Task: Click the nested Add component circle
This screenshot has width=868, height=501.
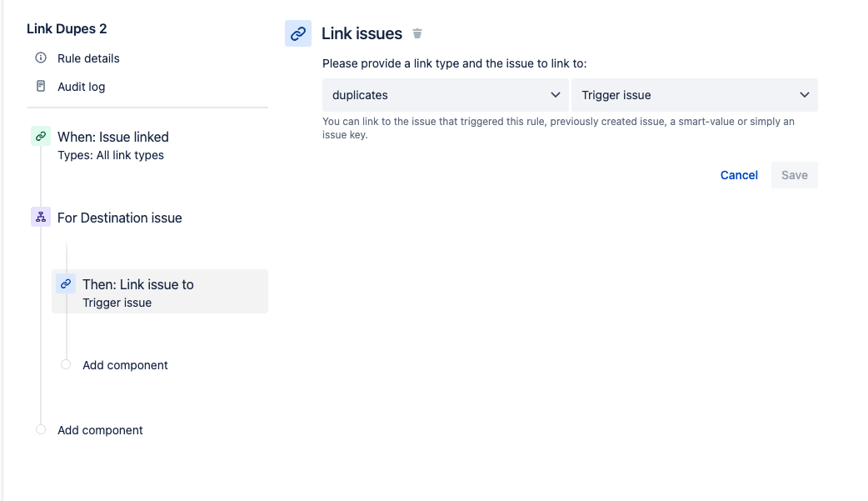Action: click(x=66, y=364)
